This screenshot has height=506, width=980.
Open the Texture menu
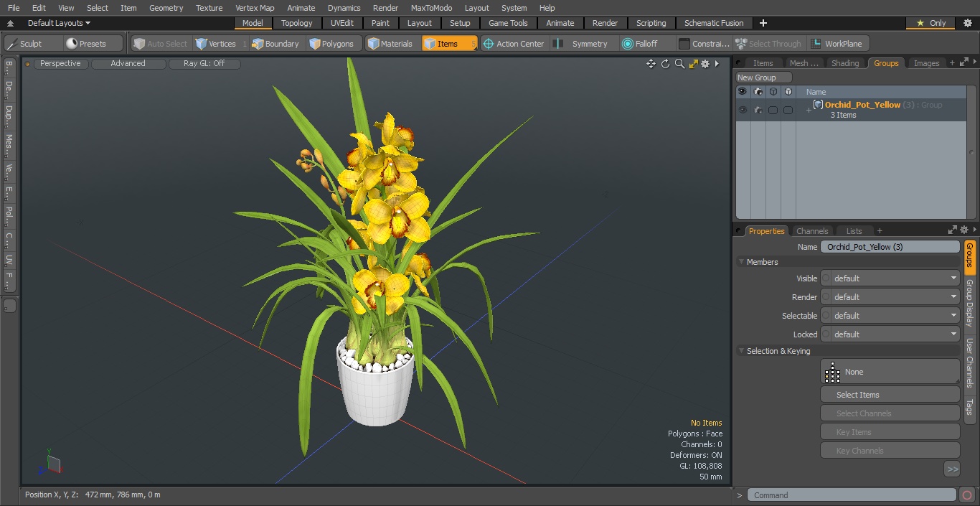click(x=209, y=8)
